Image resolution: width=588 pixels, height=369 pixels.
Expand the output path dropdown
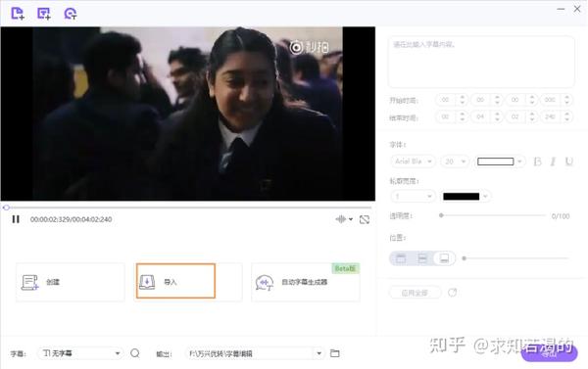click(x=318, y=353)
